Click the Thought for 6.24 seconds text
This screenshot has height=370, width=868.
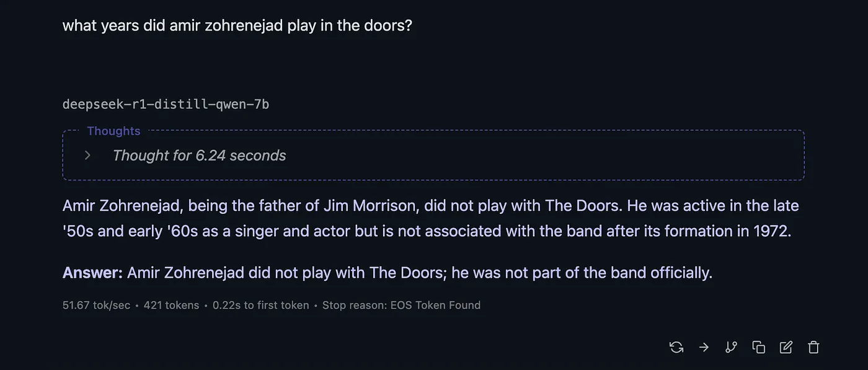(x=198, y=155)
